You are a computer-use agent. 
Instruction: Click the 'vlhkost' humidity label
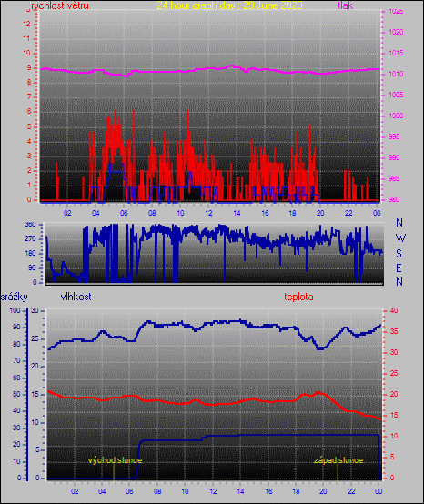tap(76, 297)
